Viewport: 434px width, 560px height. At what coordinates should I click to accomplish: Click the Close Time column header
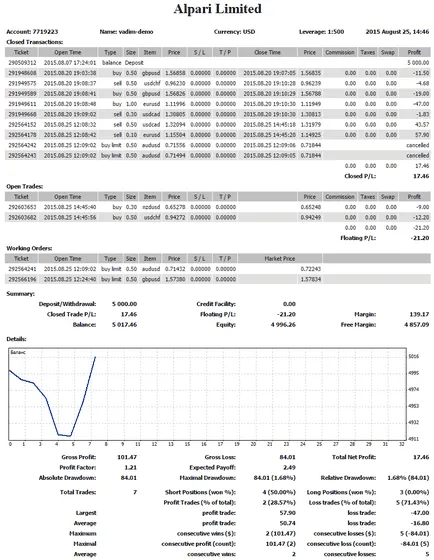coord(268,52)
